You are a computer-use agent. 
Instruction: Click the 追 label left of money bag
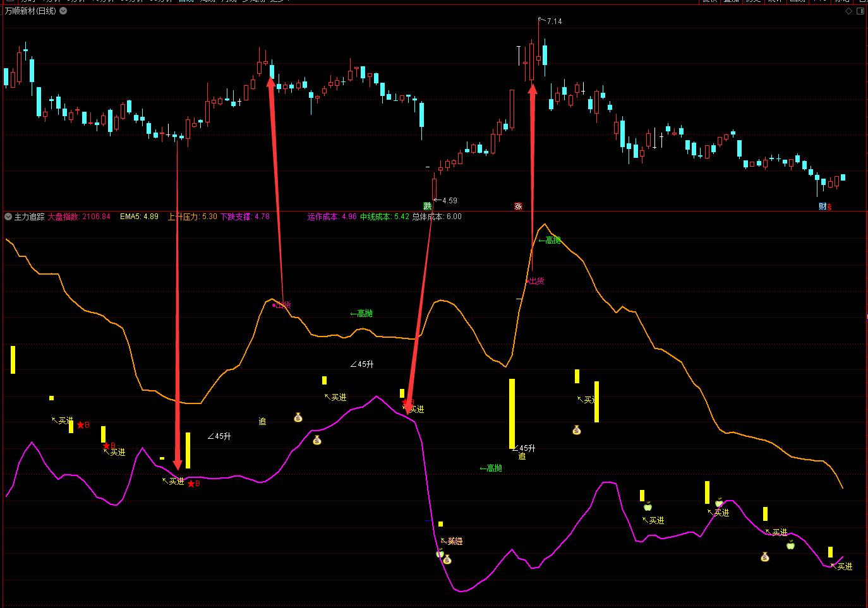(262, 421)
